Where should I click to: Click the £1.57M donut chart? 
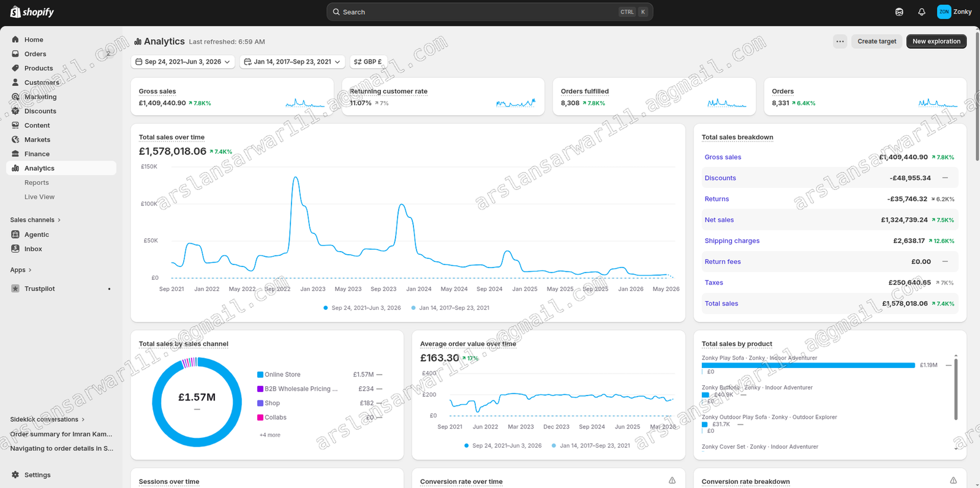[197, 402]
